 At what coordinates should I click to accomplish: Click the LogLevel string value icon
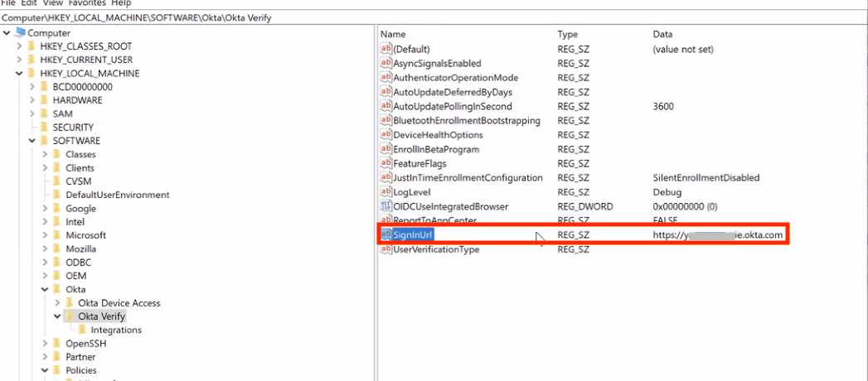click(386, 192)
